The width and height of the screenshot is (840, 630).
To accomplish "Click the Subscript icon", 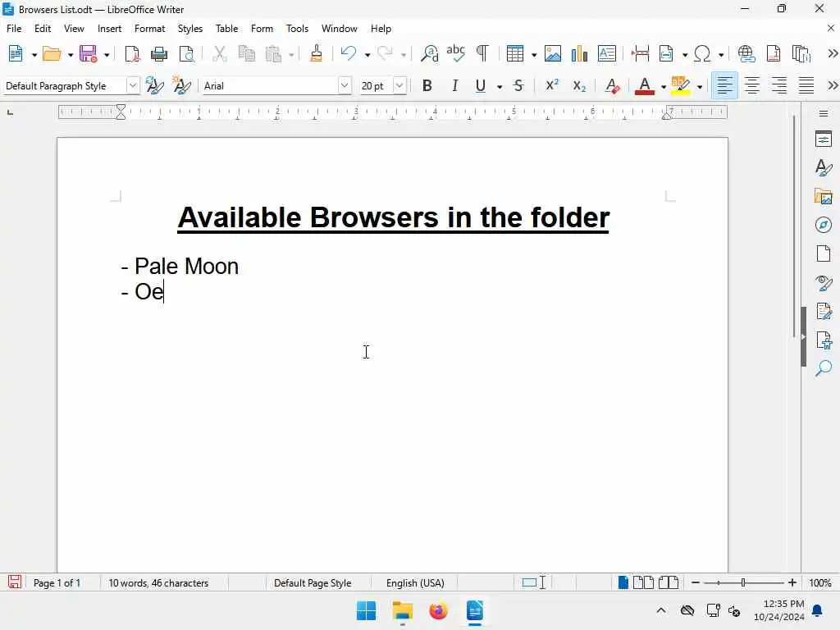I will pyautogui.click(x=579, y=85).
